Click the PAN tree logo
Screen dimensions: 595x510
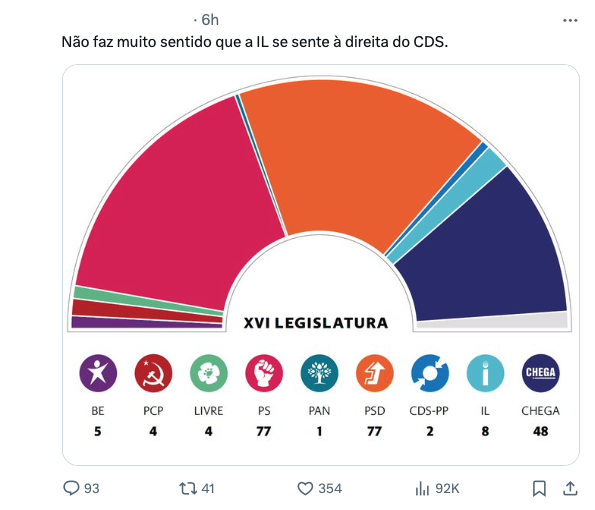coord(319,373)
